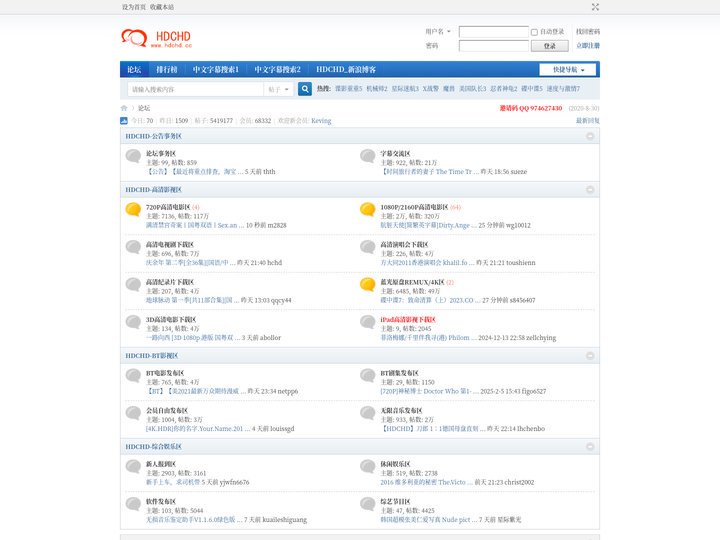Open the 中文字幕搜索2 nav tab
The height and width of the screenshot is (540, 720).
[277, 69]
